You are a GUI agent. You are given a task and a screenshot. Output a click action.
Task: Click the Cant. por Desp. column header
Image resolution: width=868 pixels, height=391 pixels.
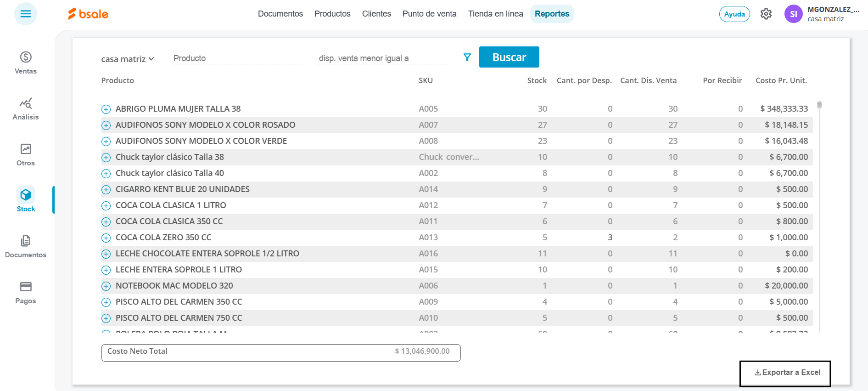pyautogui.click(x=584, y=80)
